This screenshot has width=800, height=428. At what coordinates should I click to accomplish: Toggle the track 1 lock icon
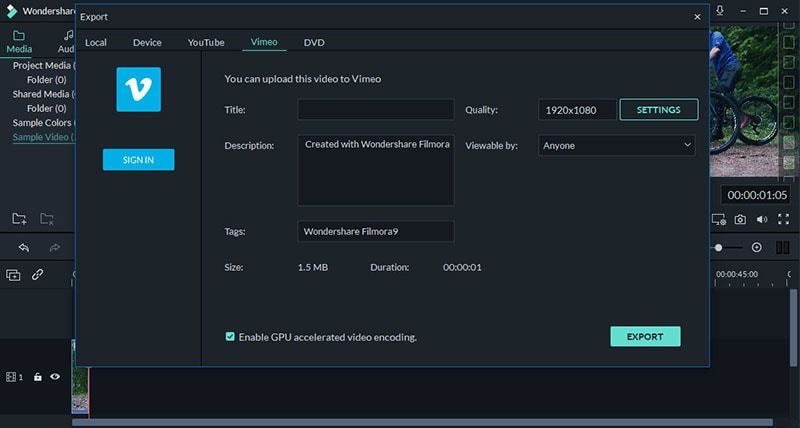[x=37, y=377]
